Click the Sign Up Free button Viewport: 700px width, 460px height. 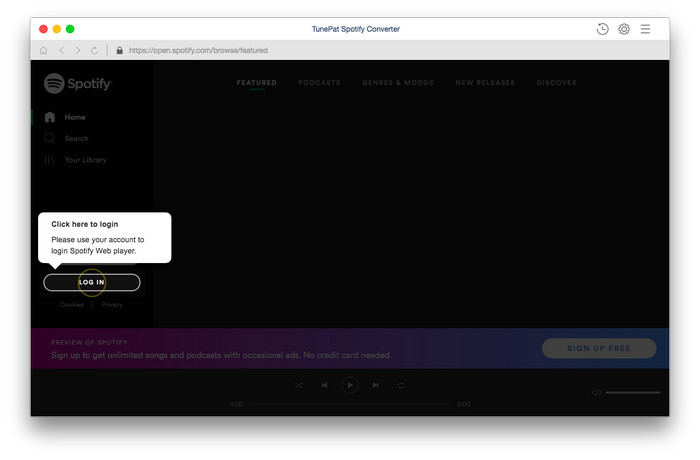tap(599, 348)
